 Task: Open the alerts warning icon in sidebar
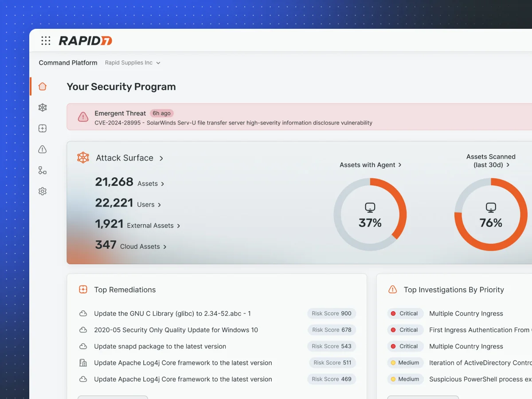pos(43,149)
